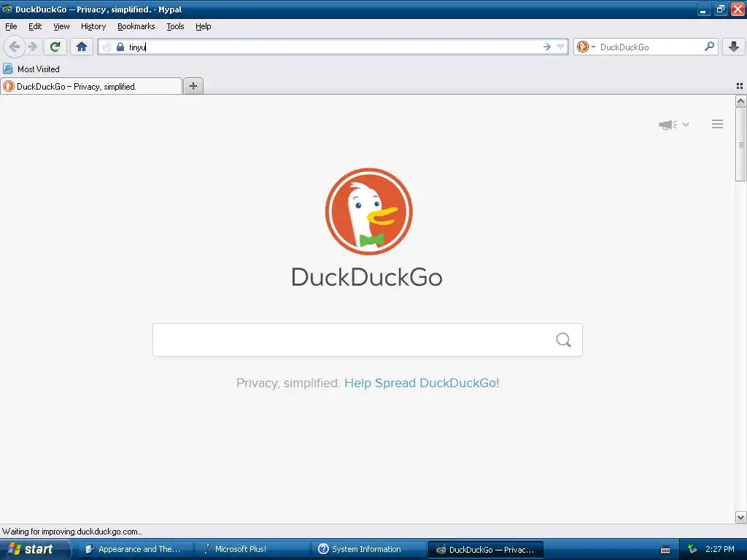Switch to System Information taskbar window

[x=368, y=549]
